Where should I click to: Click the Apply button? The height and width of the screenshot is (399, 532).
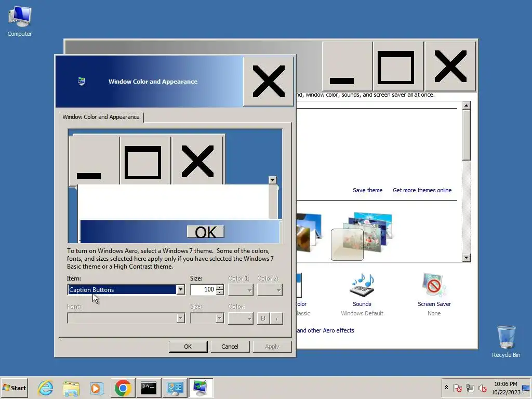click(272, 347)
